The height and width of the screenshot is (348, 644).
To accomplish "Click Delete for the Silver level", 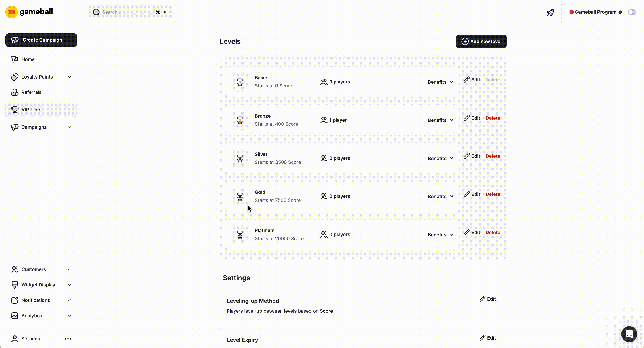I will pos(492,156).
